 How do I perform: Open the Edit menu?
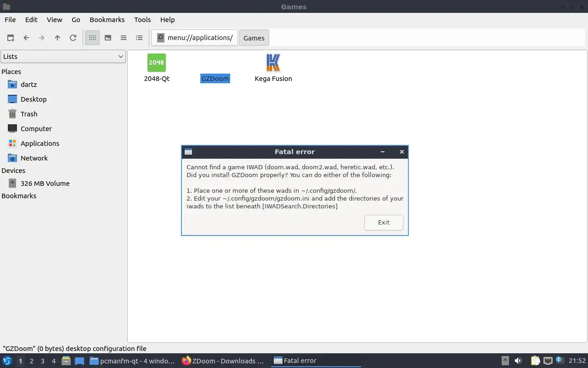[31, 19]
